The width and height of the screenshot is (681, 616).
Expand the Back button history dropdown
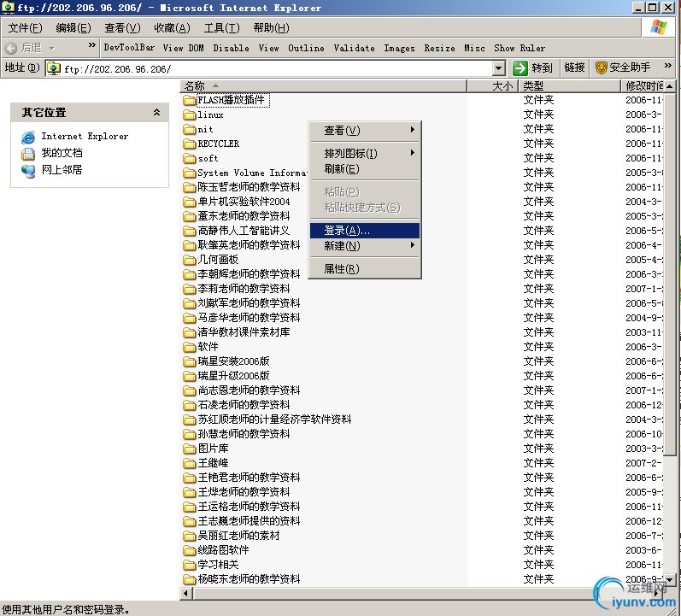(x=51, y=48)
